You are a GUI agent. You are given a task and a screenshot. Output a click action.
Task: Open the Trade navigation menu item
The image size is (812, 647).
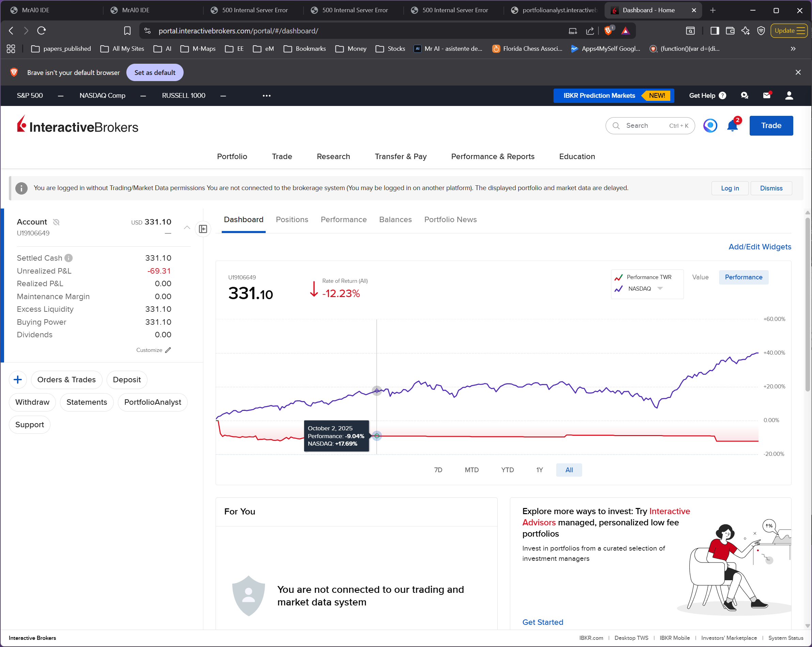point(282,156)
